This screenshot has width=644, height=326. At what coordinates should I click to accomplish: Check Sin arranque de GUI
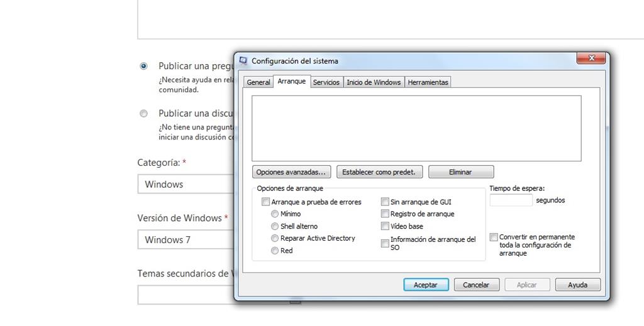[x=385, y=202]
